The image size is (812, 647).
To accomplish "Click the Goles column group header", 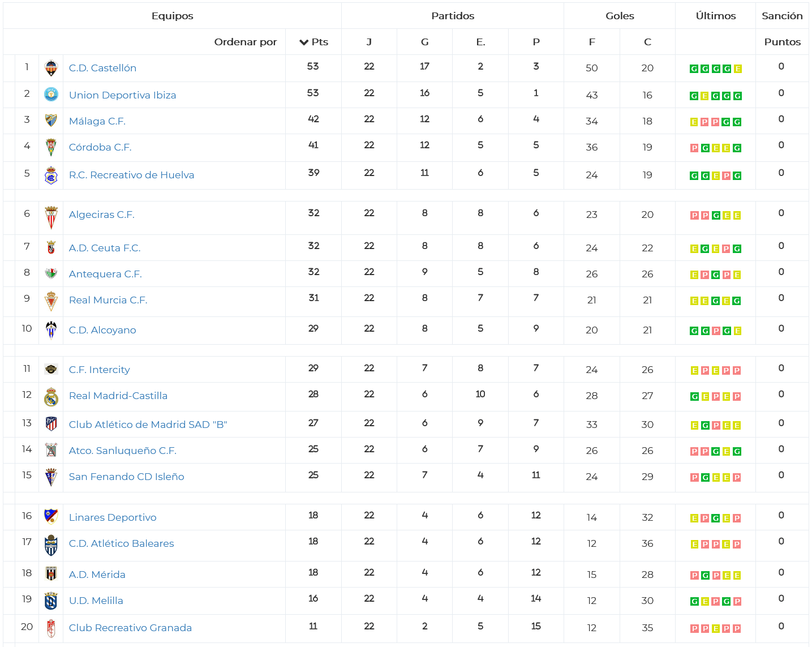I will pyautogui.click(x=620, y=16).
